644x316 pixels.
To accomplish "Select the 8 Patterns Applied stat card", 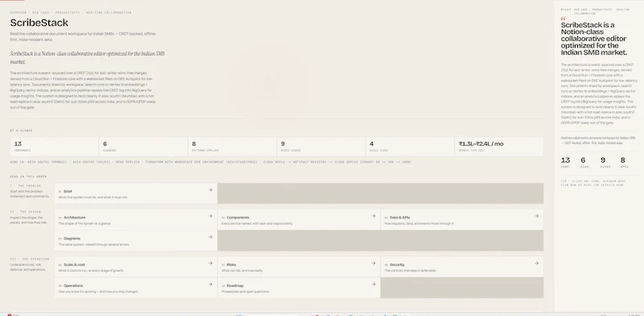I will pyautogui.click(x=233, y=147).
